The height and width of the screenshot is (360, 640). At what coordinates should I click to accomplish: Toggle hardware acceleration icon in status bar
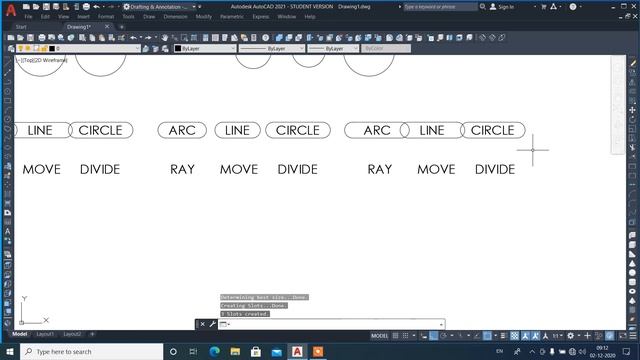(x=609, y=336)
